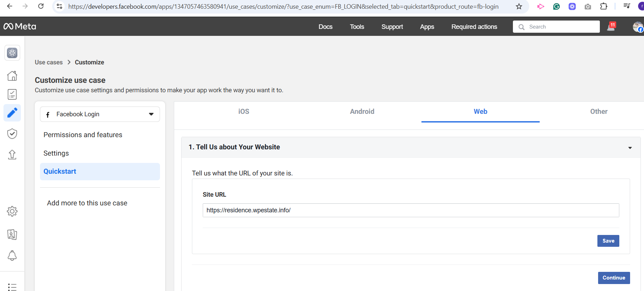Open the checklist icon in left sidebar
644x291 pixels.
(x=12, y=94)
